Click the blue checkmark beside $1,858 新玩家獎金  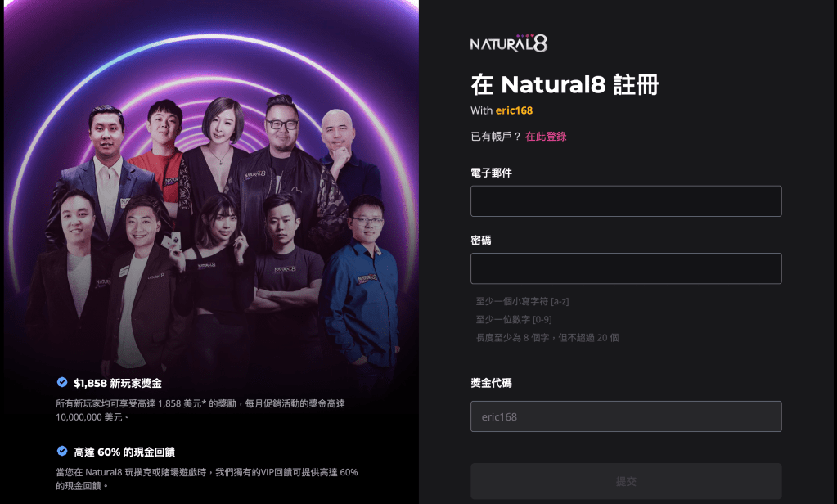tap(62, 382)
